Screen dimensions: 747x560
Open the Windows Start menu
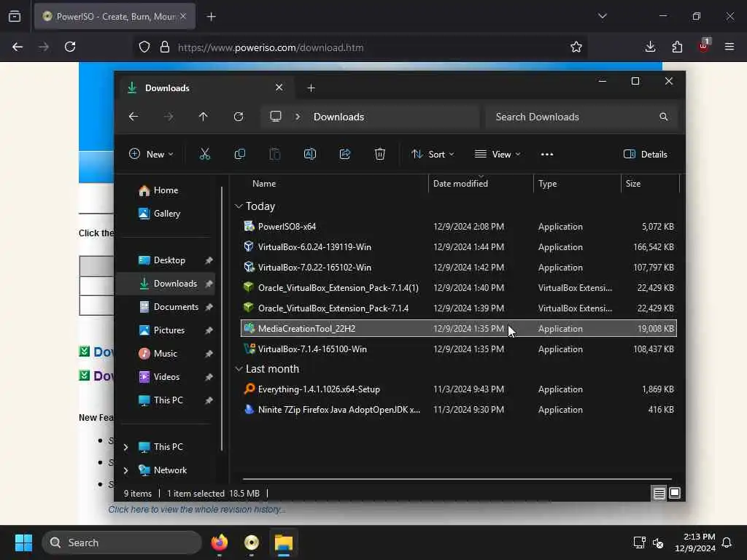[x=23, y=542]
